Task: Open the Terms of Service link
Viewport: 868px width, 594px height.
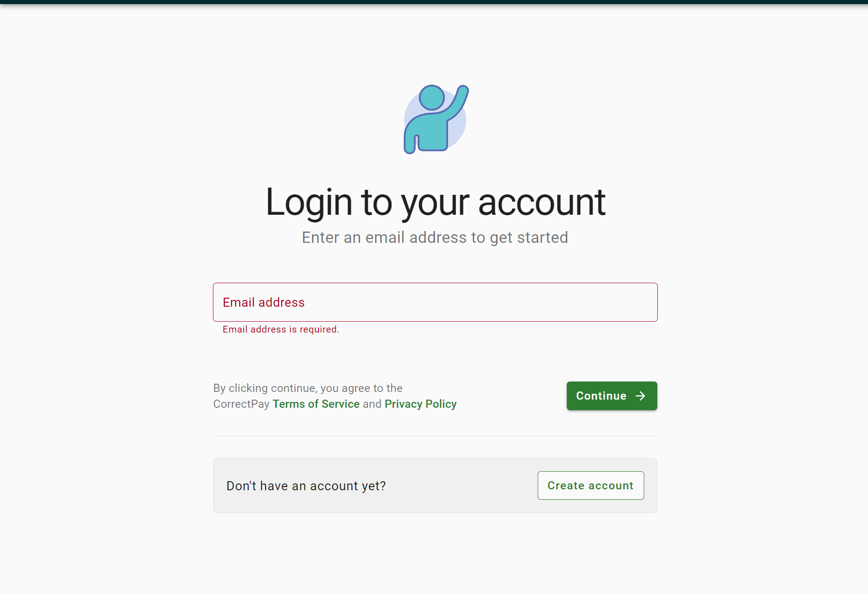Action: (x=316, y=404)
